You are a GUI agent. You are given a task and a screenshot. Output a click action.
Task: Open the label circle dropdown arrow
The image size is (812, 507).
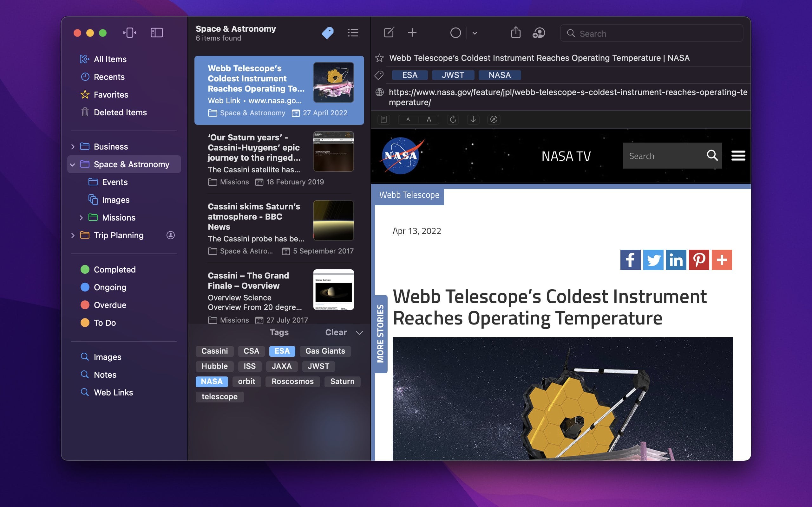(475, 33)
